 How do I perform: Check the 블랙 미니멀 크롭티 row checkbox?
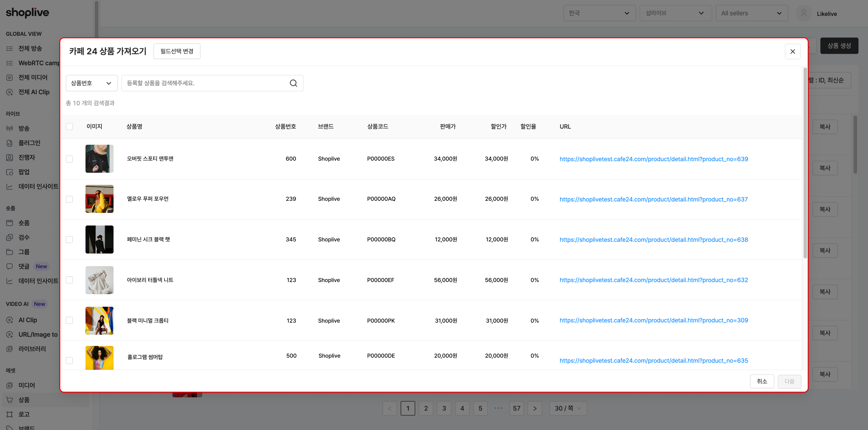[x=69, y=320]
